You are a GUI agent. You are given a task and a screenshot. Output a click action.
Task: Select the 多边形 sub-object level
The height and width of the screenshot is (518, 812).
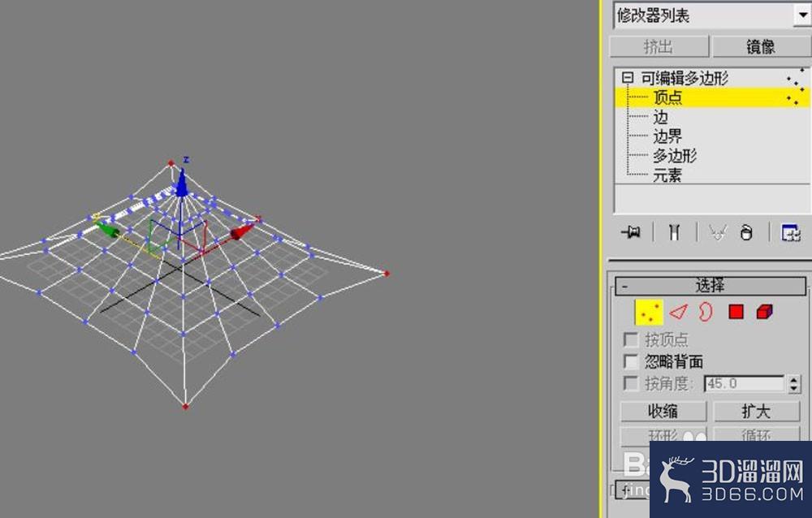(674, 156)
